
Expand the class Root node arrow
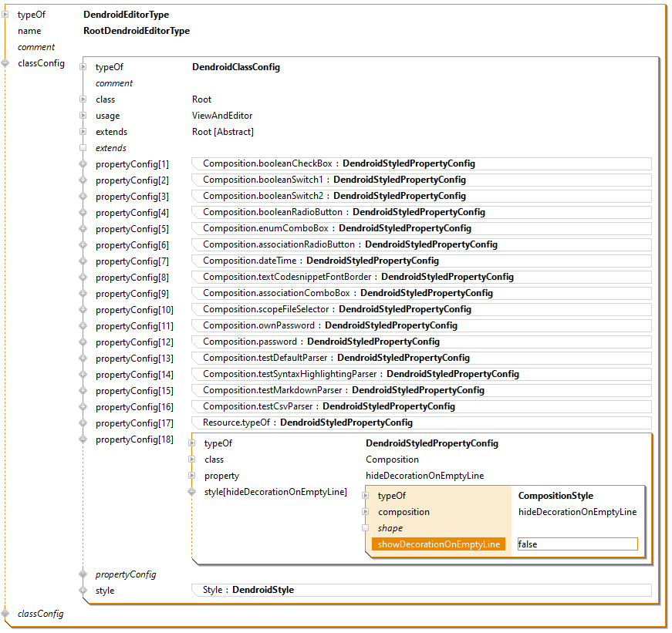coord(83,99)
